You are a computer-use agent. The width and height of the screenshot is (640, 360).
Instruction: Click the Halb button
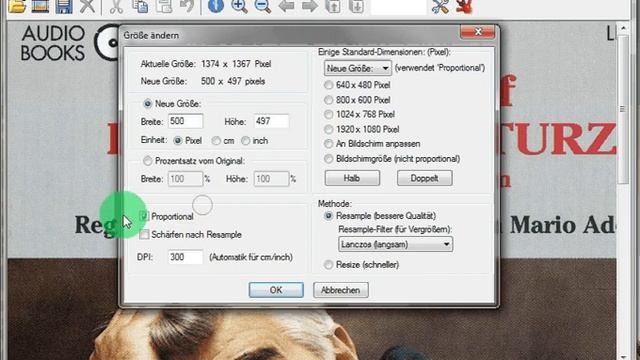(x=352, y=178)
